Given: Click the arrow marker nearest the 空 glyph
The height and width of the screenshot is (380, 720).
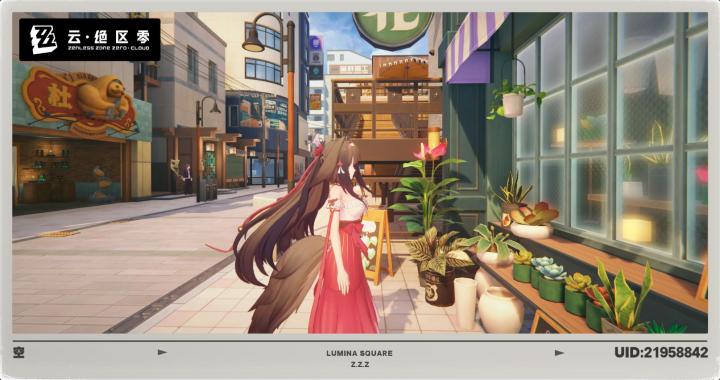Looking at the screenshot, I should (x=162, y=352).
